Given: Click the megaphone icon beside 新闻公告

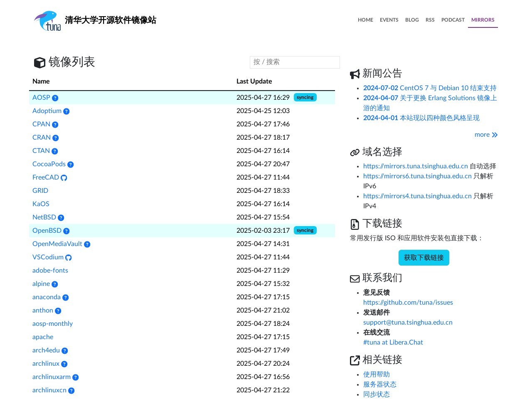Looking at the screenshot, I should [355, 74].
